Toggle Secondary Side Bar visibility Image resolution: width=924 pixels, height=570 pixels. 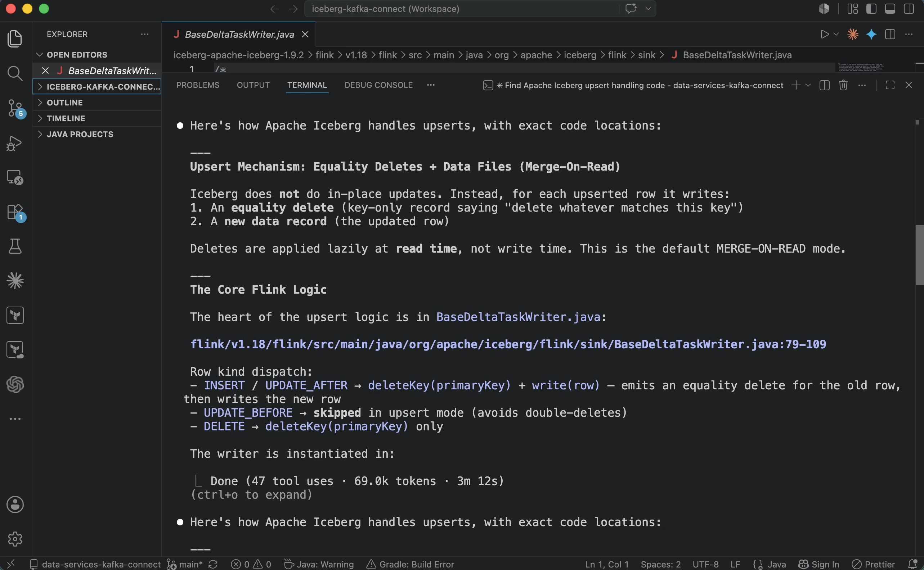(x=909, y=9)
